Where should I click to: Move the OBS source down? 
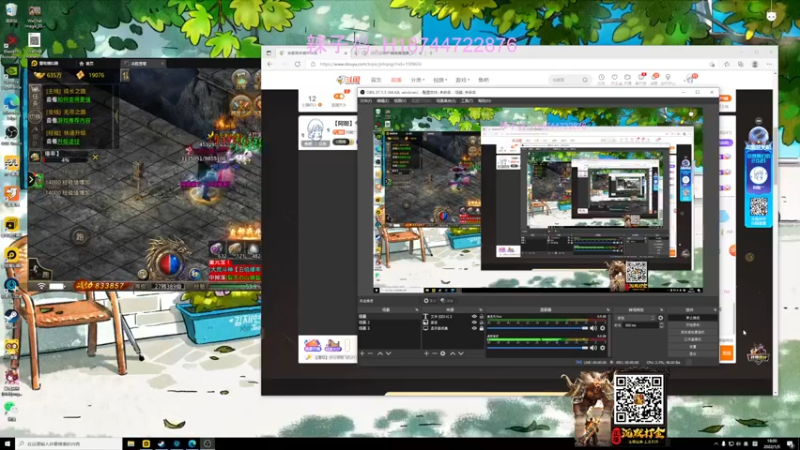tap(461, 353)
